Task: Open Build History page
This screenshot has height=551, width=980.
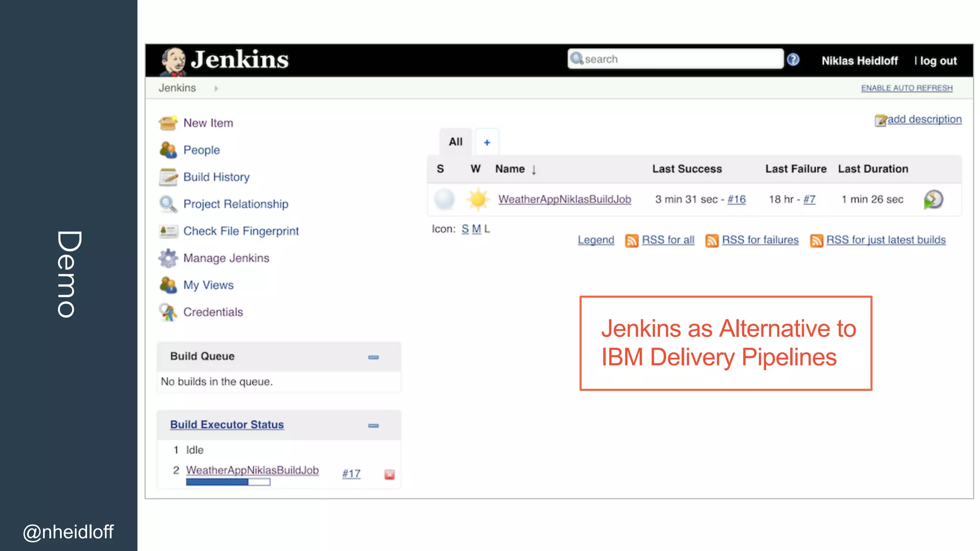Action: point(216,177)
